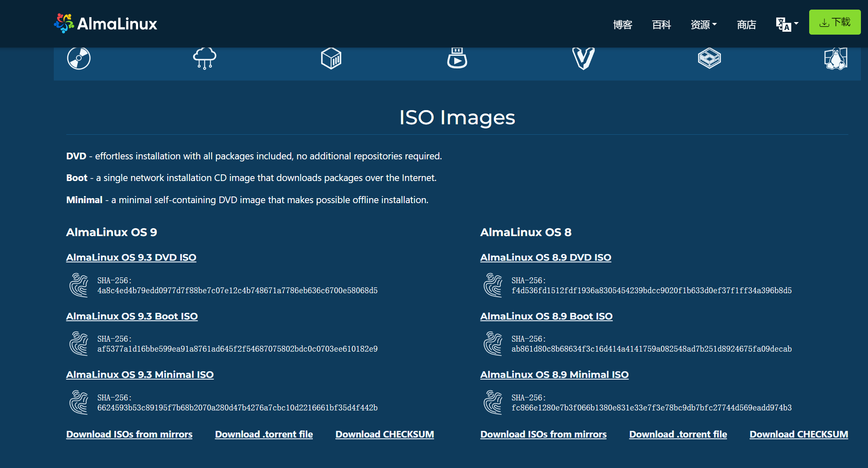The image size is (868, 468).
Task: Select the penguin WSL icon
Action: click(836, 58)
